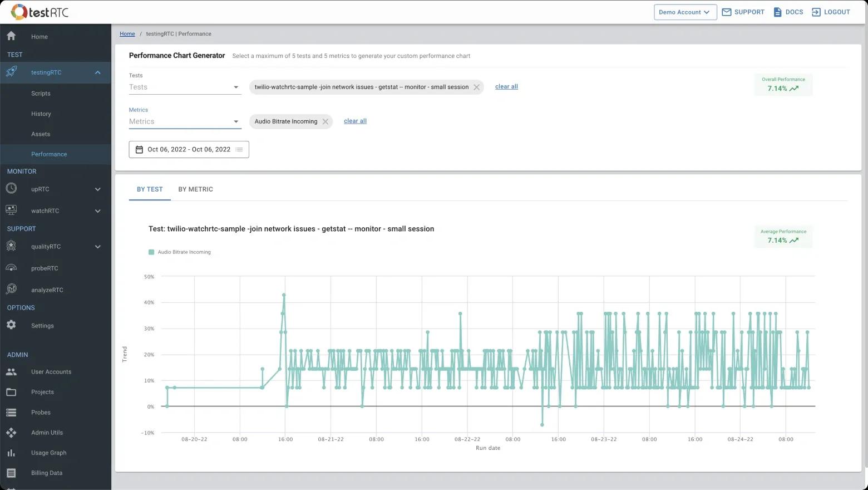Click the Usage Graph bar chart icon

(x=11, y=453)
